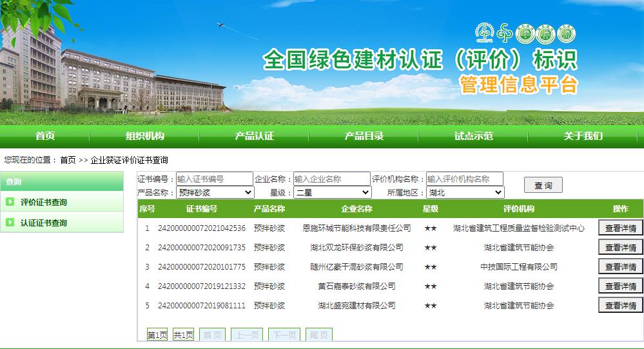The height and width of the screenshot is (349, 644).
Task: Click the 下一页 pagination button
Action: pos(284,335)
